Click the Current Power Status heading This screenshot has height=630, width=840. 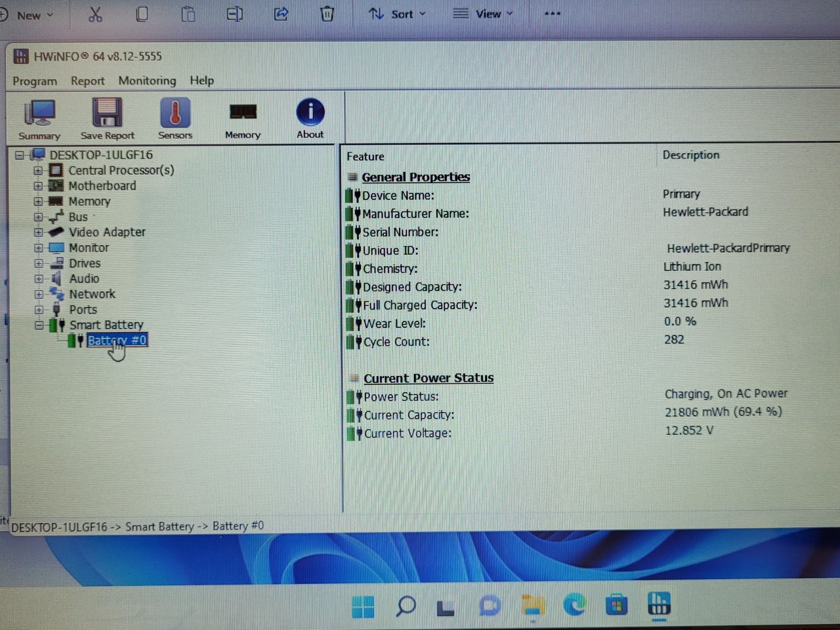click(428, 378)
